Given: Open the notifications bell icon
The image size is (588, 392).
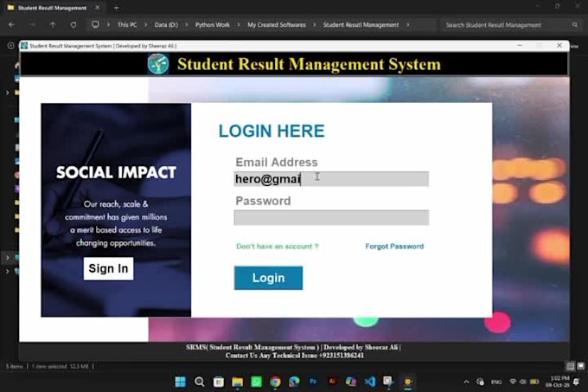Looking at the screenshot, I should click(x=577, y=382).
